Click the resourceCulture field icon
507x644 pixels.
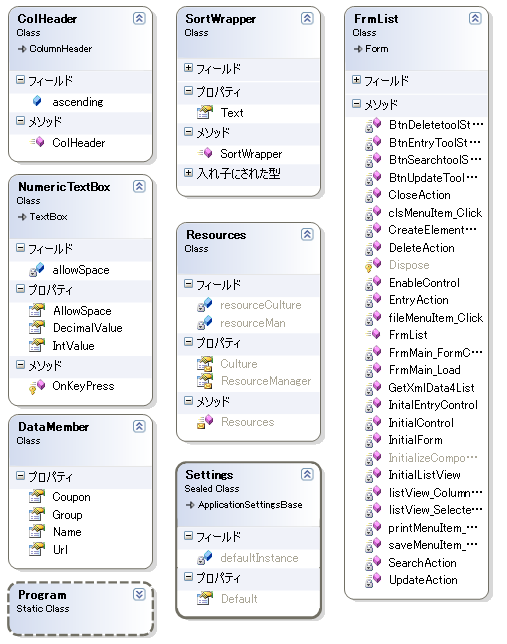tap(205, 305)
